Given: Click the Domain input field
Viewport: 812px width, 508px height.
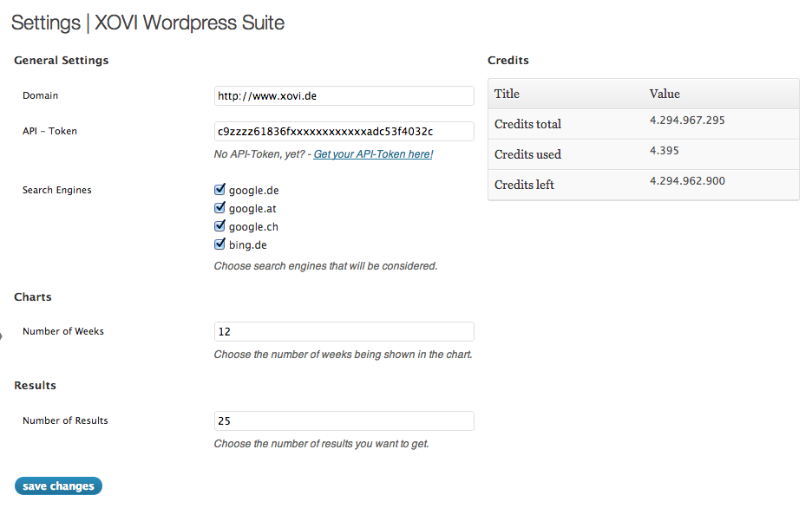Looking at the screenshot, I should (x=344, y=95).
